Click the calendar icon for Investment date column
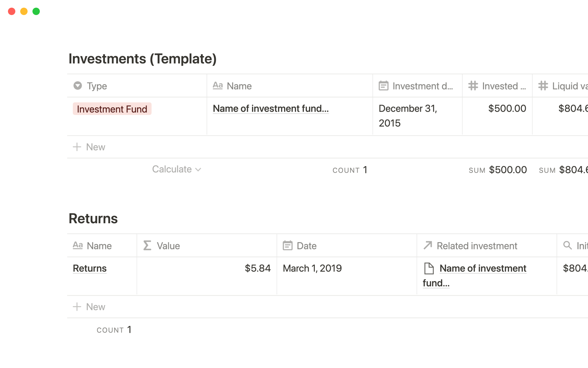 click(x=383, y=86)
